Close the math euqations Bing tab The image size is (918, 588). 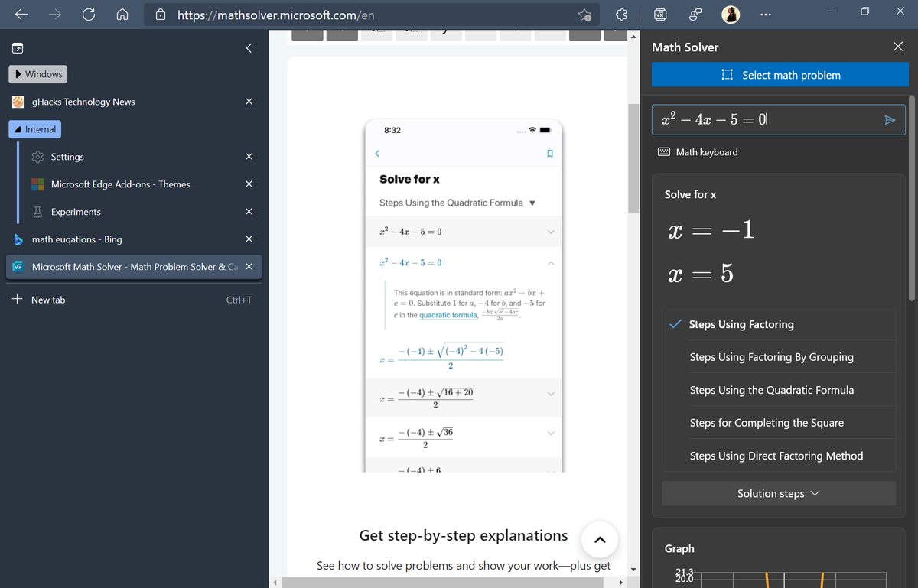[x=249, y=239]
